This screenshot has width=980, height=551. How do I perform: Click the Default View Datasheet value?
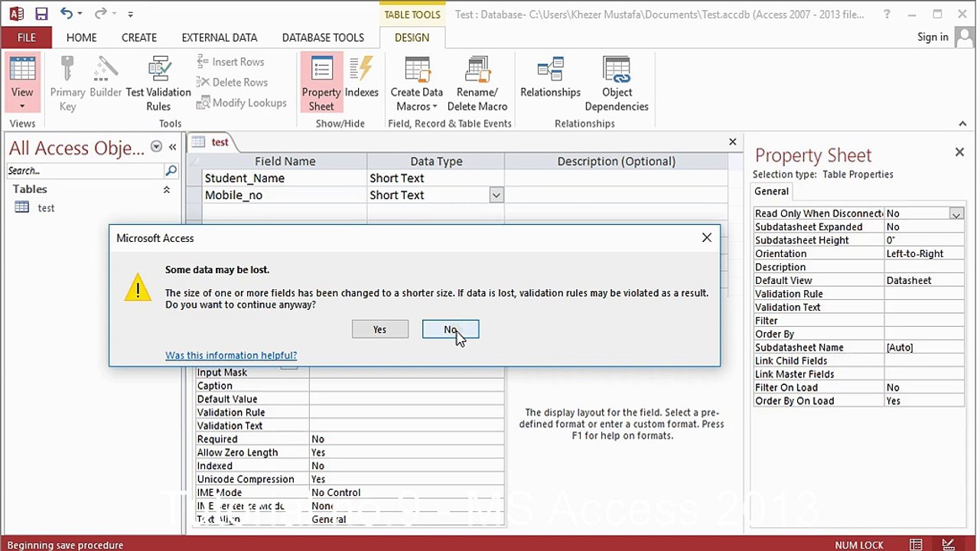[924, 281]
